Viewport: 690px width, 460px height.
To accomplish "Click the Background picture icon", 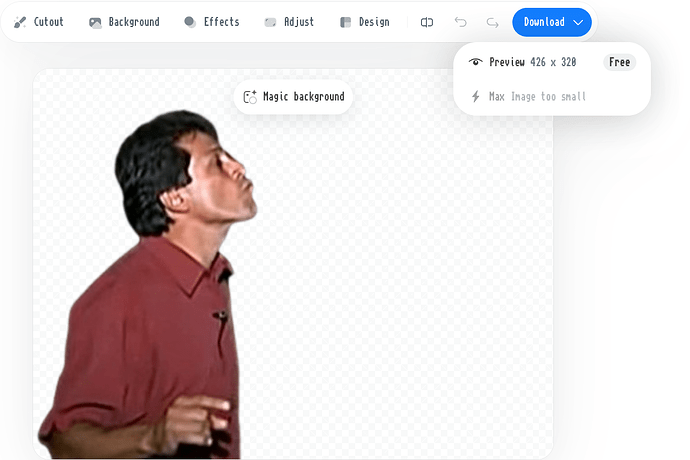I will (x=95, y=22).
